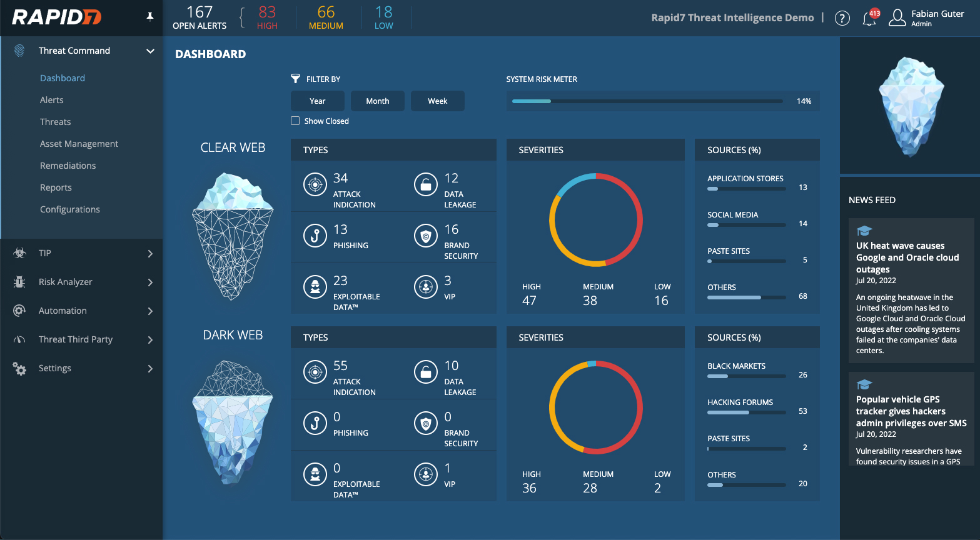The image size is (980, 540).
Task: Open Remediations in the sidebar
Action: (68, 166)
